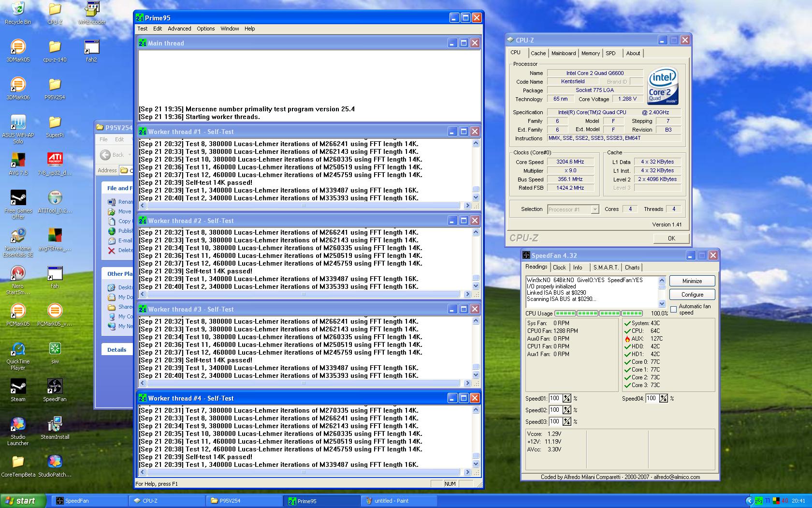Enable the Automatic fan speed checkbox
The height and width of the screenshot is (508, 812).
(673, 310)
